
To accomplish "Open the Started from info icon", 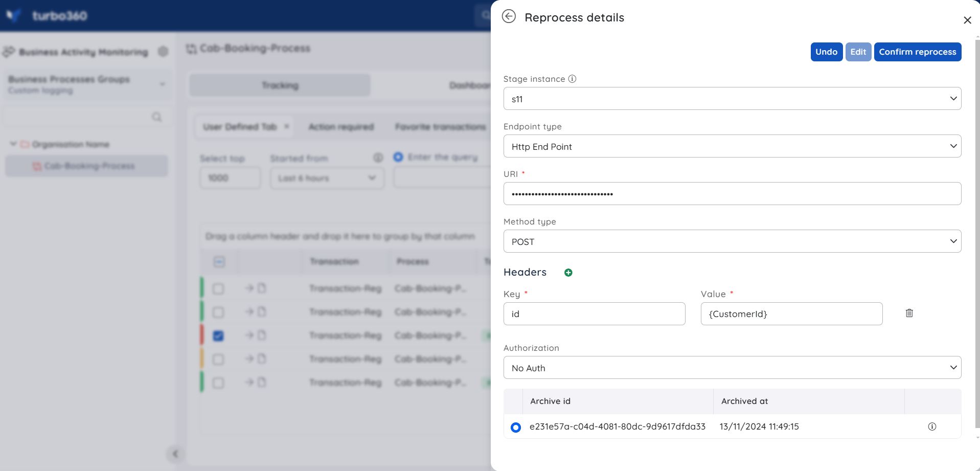I will pos(378,158).
